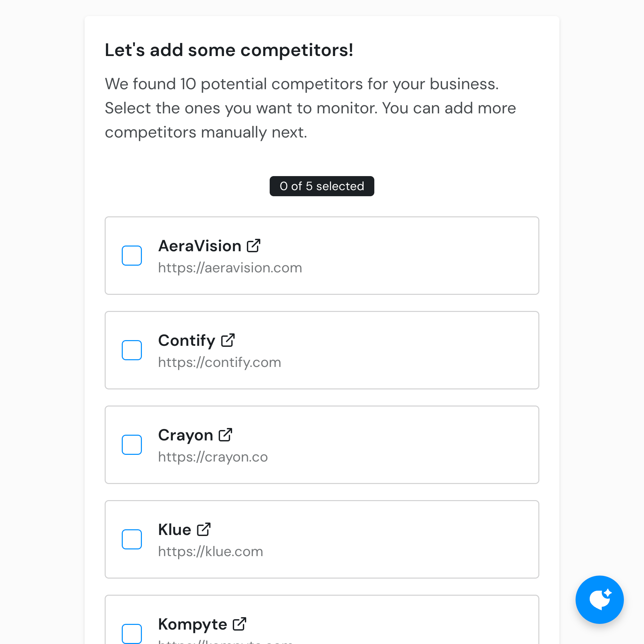Click the Kompyte competitor name
Image resolution: width=644 pixels, height=644 pixels.
(193, 624)
